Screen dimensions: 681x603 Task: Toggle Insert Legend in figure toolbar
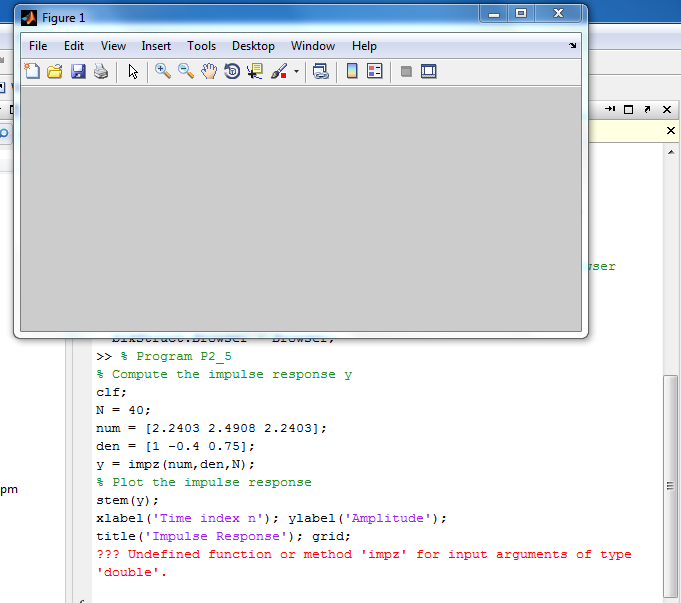coord(375,72)
